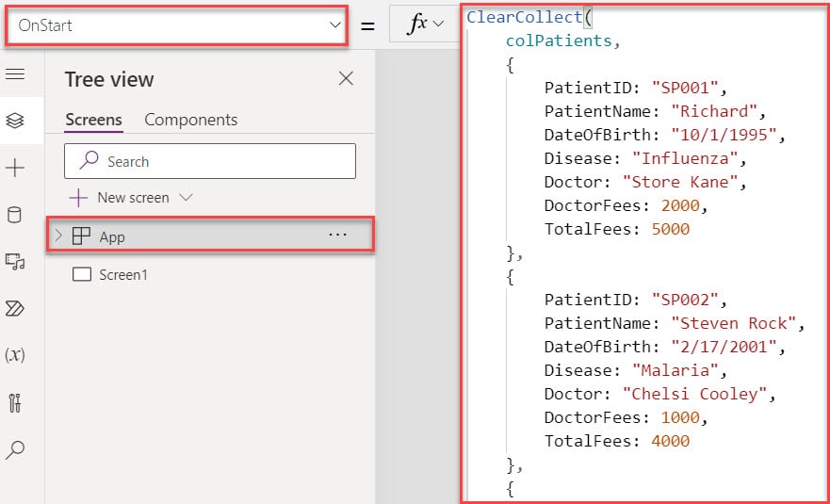Expand the App node chevron
Screen dimensions: 830x504
(58, 236)
